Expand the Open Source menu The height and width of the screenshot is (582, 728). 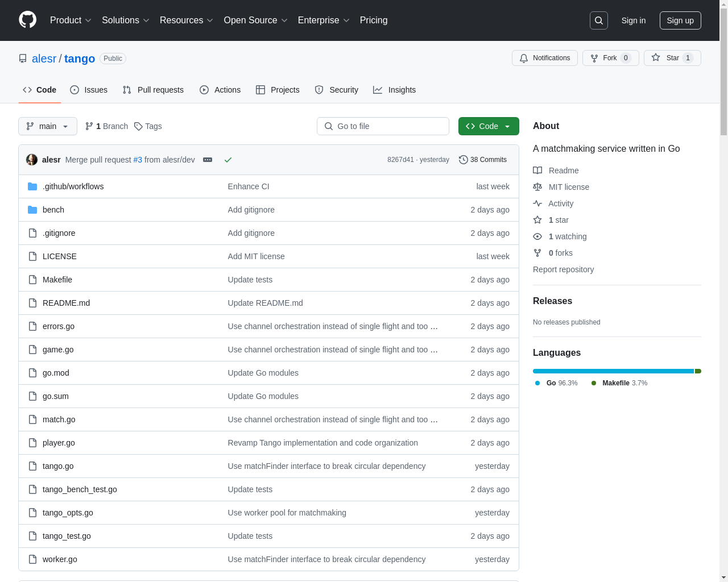tap(256, 20)
